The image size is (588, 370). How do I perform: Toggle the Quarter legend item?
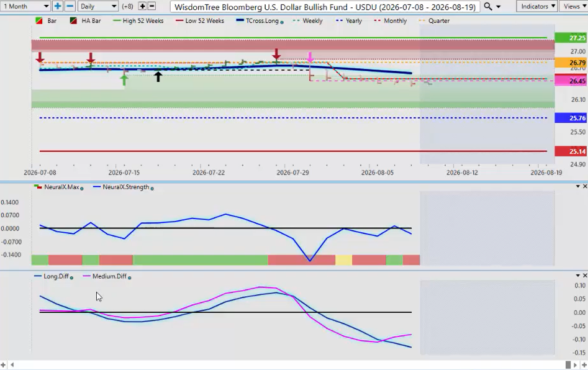434,20
